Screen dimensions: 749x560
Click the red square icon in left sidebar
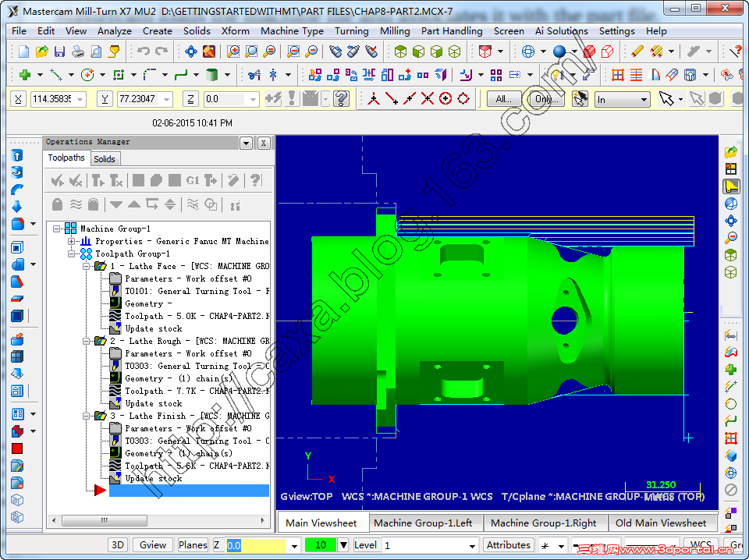[x=17, y=448]
